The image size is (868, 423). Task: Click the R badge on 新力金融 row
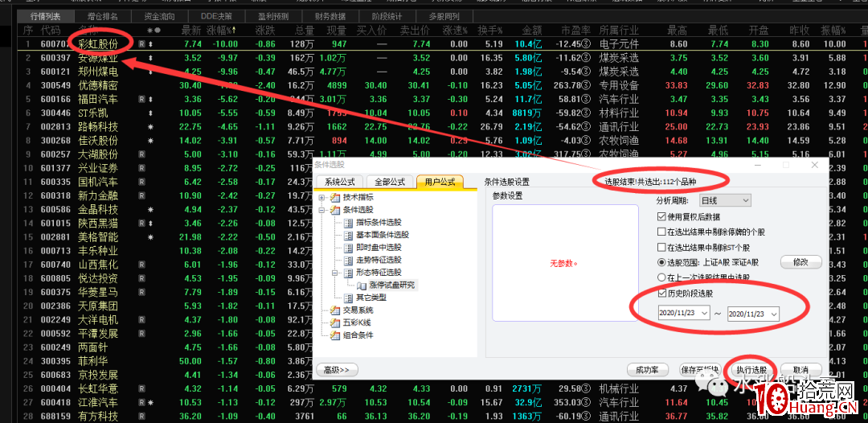(141, 196)
